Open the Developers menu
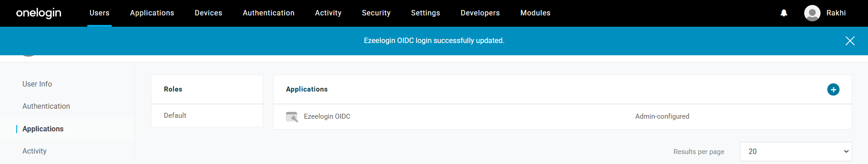Image resolution: width=868 pixels, height=164 pixels. click(480, 13)
